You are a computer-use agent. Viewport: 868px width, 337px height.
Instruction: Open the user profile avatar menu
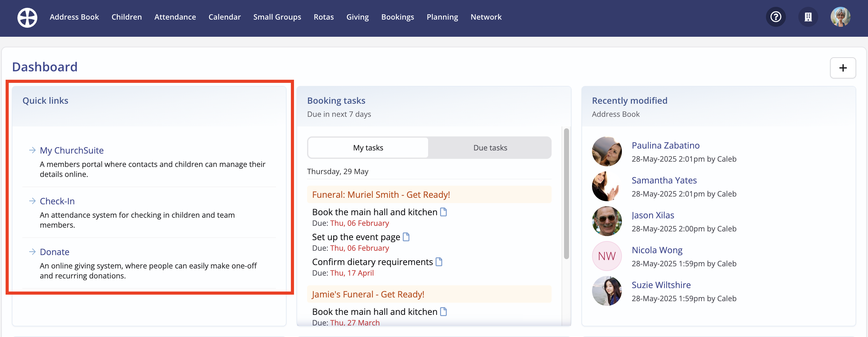click(840, 17)
